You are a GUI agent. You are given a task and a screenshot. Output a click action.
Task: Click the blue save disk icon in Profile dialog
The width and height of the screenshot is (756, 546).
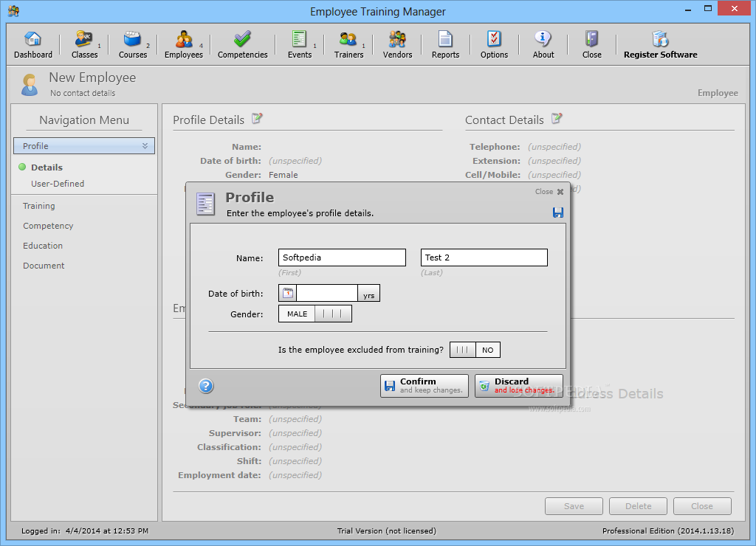click(x=558, y=212)
